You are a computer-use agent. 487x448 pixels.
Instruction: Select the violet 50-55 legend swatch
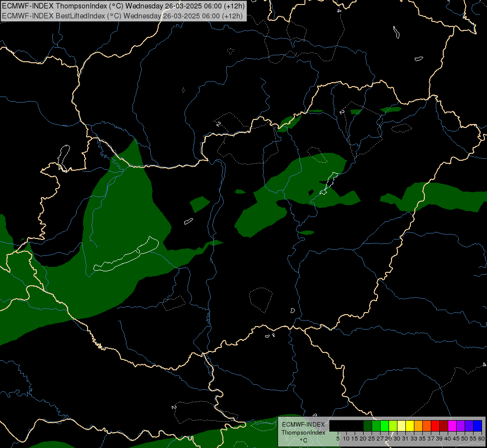[469, 426]
